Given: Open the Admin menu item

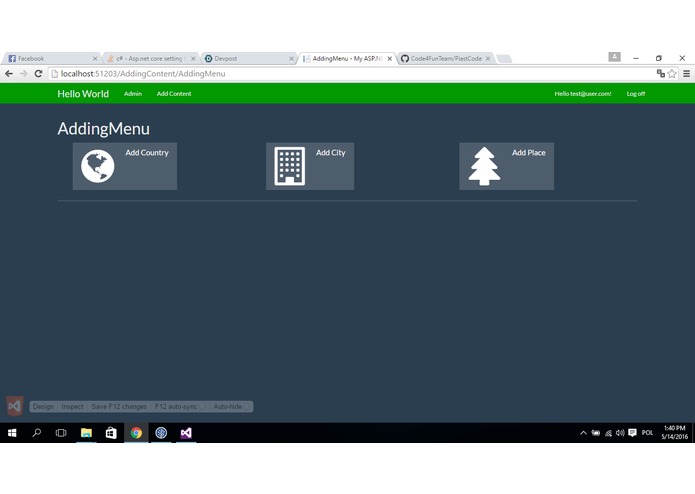Looking at the screenshot, I should click(133, 94).
